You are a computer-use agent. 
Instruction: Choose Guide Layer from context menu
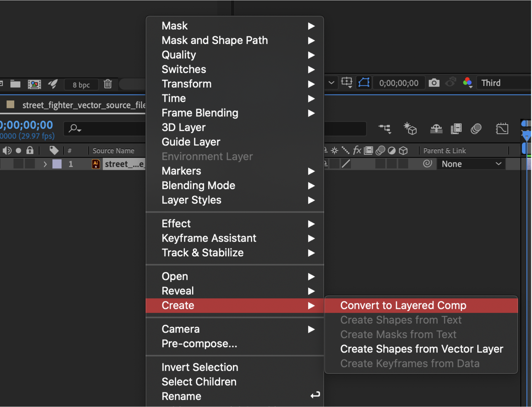pos(235,142)
